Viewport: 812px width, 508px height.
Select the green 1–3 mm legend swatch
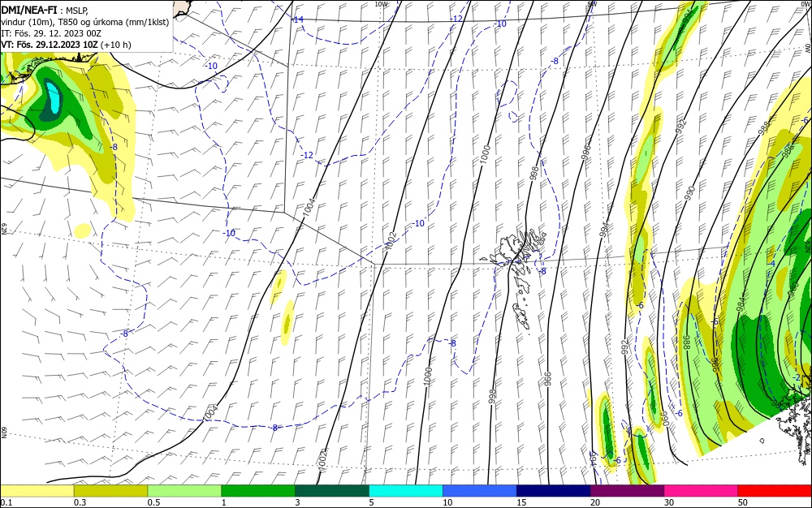(x=258, y=491)
